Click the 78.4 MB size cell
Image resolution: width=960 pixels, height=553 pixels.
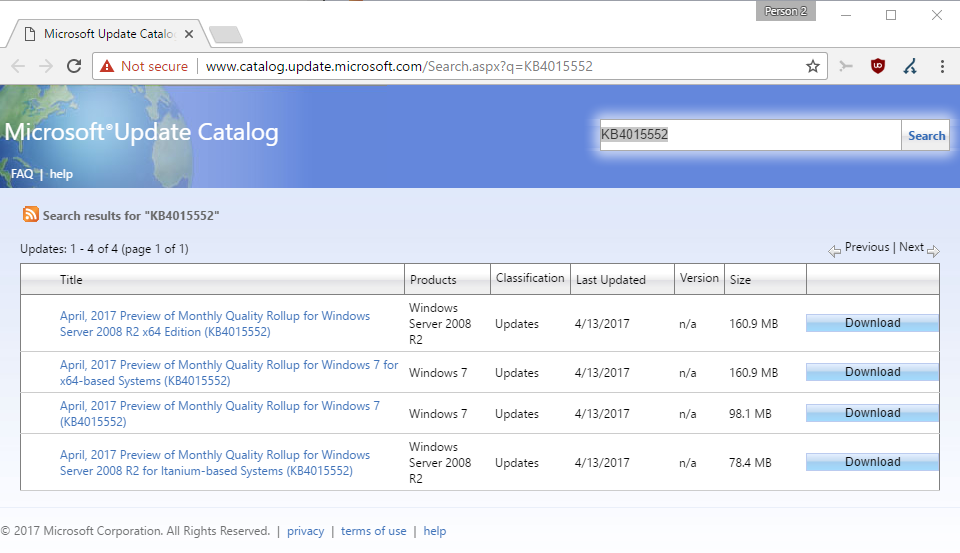click(x=750, y=463)
